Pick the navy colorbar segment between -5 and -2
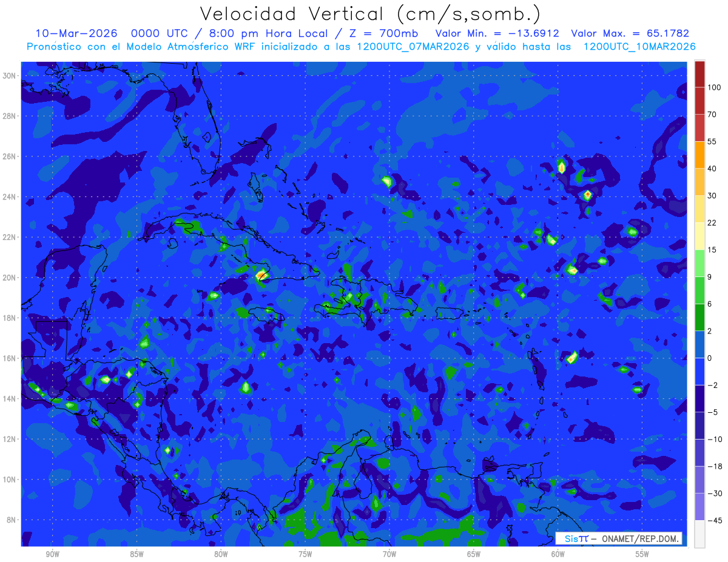 pos(699,398)
